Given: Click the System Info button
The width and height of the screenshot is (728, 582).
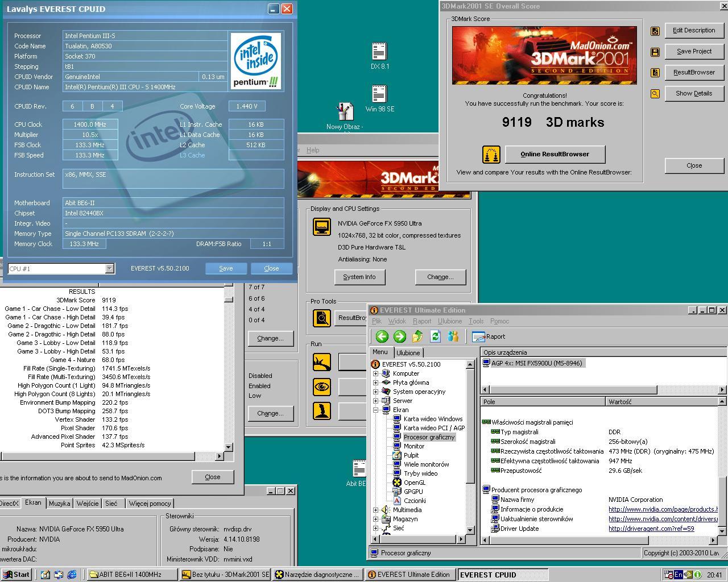Looking at the screenshot, I should (359, 277).
